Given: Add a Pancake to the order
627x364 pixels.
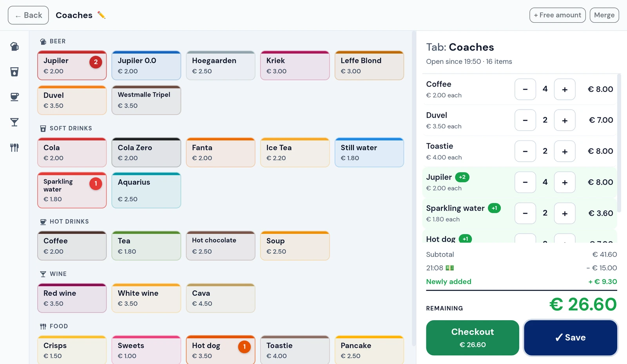Looking at the screenshot, I should click(369, 350).
